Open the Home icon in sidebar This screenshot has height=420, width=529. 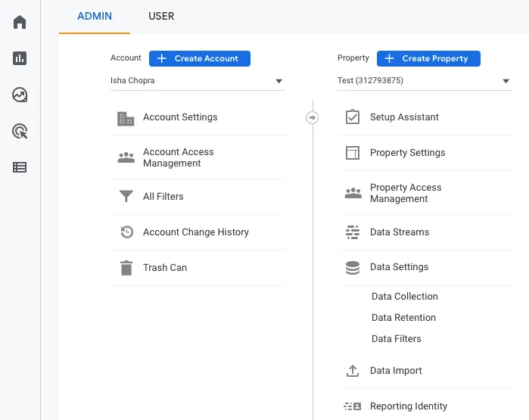coord(20,22)
